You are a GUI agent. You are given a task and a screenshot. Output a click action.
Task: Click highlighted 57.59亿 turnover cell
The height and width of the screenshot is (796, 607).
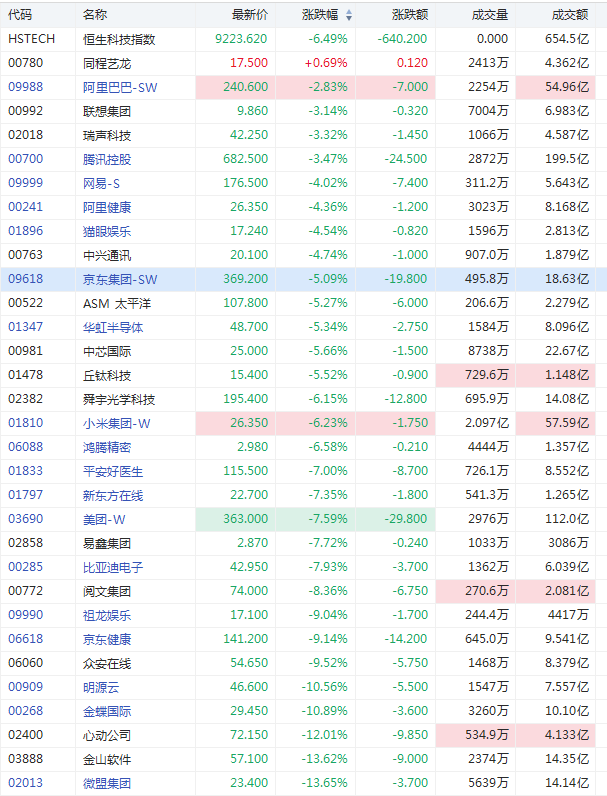tap(555, 423)
